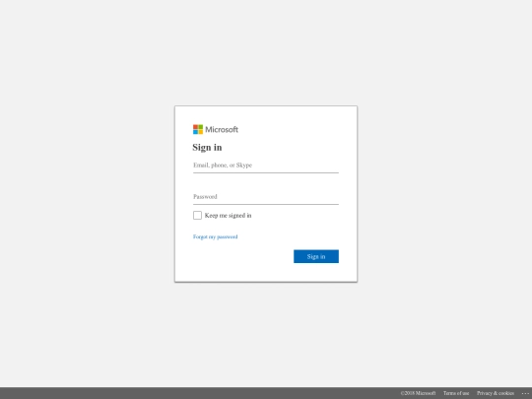Enable Keep me signed in checkbox
This screenshot has width=532, height=399.
(197, 216)
